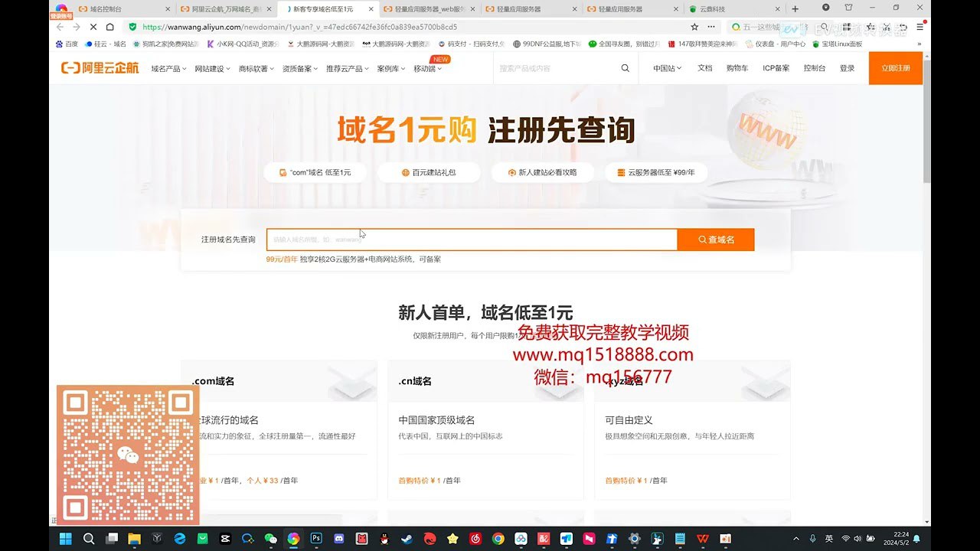Click the 购物车 shopping cart entry

[736, 67]
